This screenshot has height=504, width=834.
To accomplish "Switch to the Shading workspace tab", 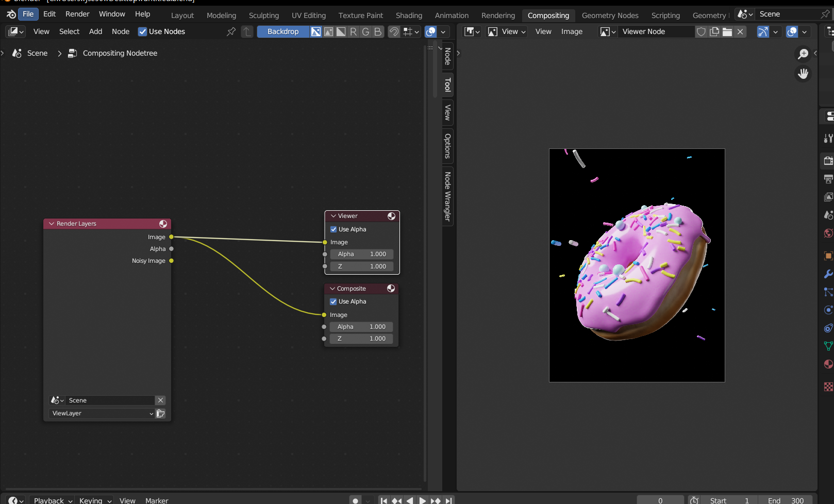I will tap(409, 15).
